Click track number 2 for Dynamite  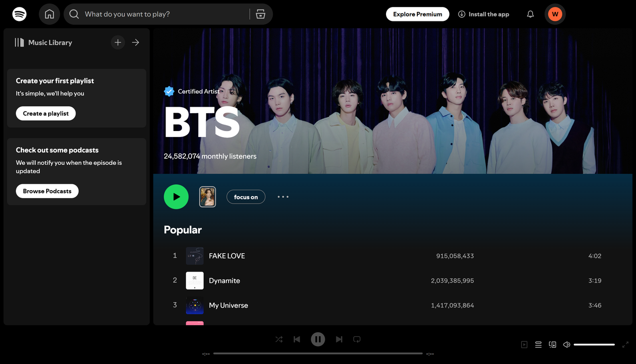(x=175, y=281)
